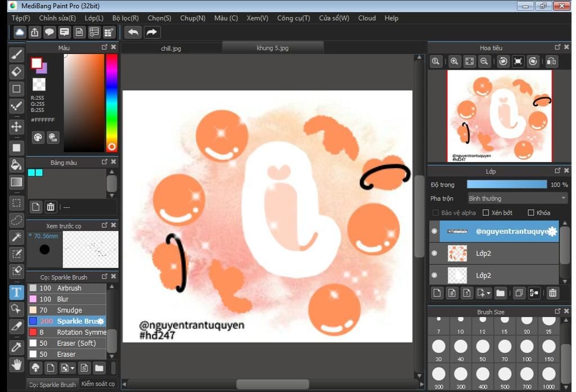Open the Lớp(L) menu
This screenshot has height=392, width=576.
click(x=94, y=18)
